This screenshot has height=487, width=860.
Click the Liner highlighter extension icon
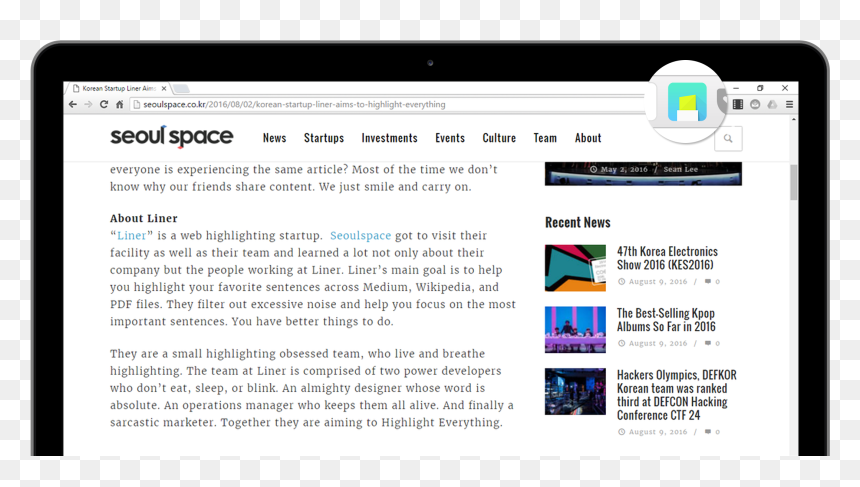(687, 102)
